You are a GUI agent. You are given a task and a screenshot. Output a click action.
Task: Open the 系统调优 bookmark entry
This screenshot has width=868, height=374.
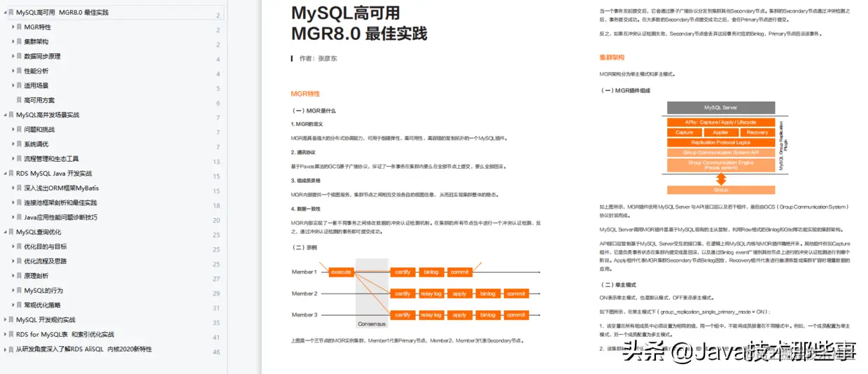point(36,144)
